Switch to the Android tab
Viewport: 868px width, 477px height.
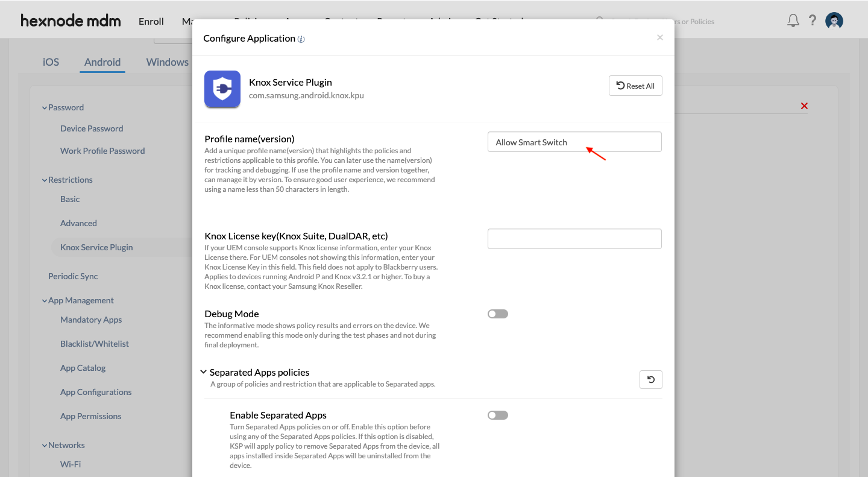(x=102, y=62)
